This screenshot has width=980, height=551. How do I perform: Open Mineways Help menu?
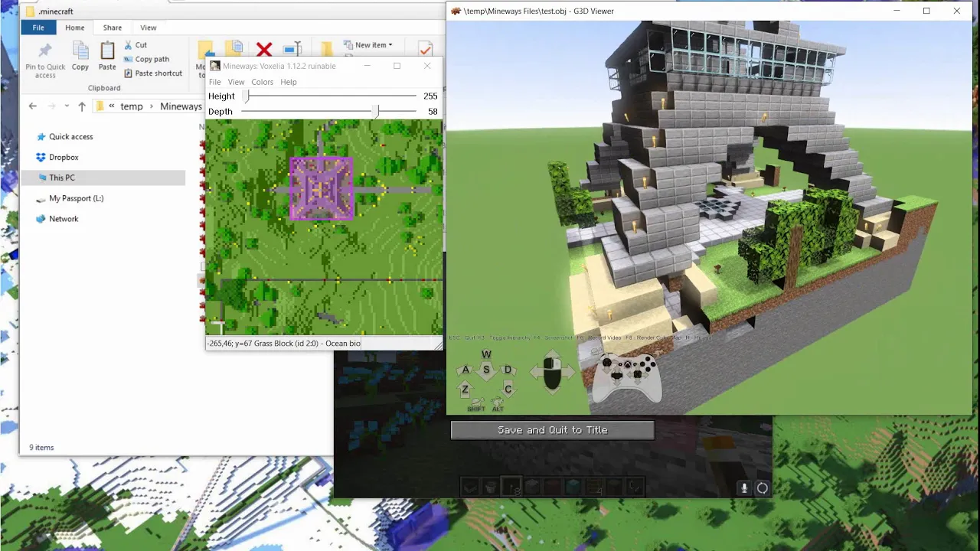[289, 82]
